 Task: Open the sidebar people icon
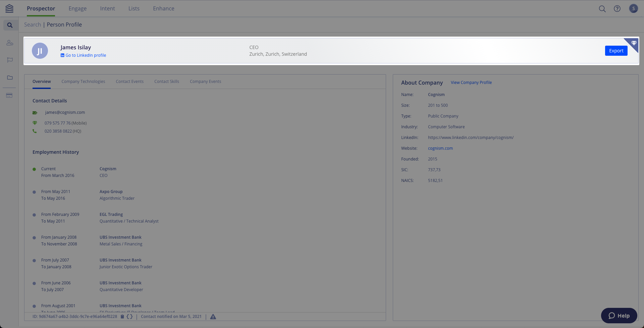click(10, 43)
